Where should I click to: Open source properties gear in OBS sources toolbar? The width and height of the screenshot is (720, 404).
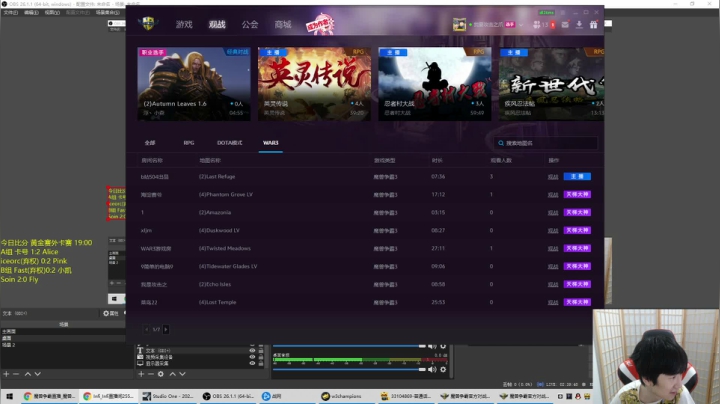pos(161,374)
